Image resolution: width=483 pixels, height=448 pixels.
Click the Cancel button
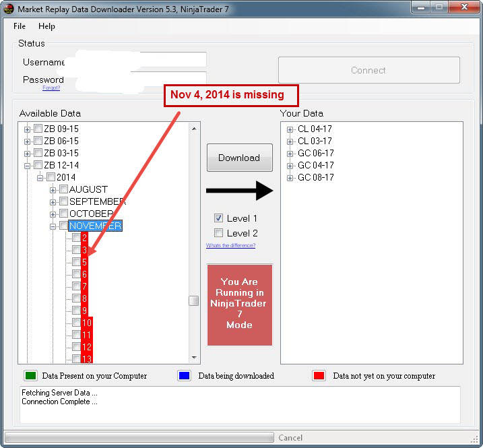pos(290,437)
